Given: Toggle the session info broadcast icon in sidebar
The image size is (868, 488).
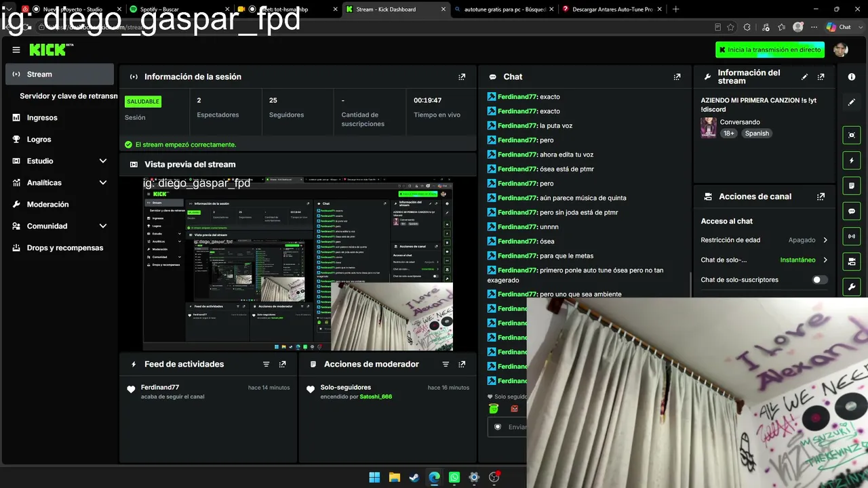Looking at the screenshot, I should pyautogui.click(x=852, y=236).
